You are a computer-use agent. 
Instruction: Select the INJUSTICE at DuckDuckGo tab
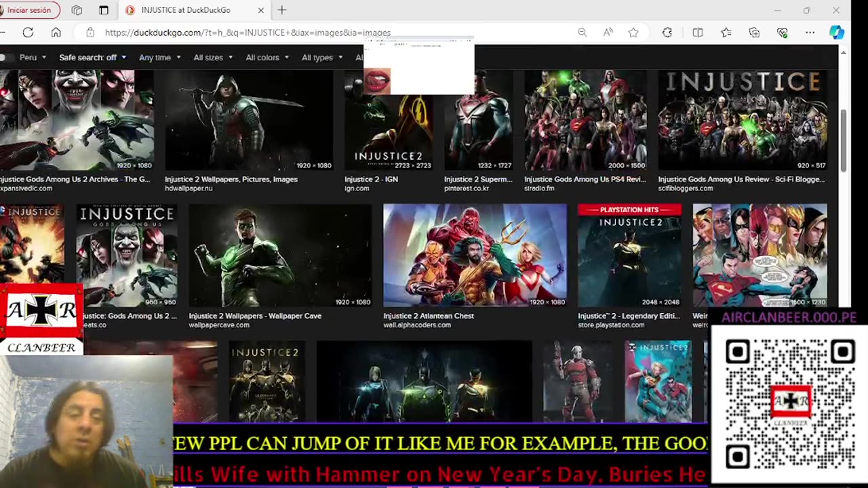[195, 10]
